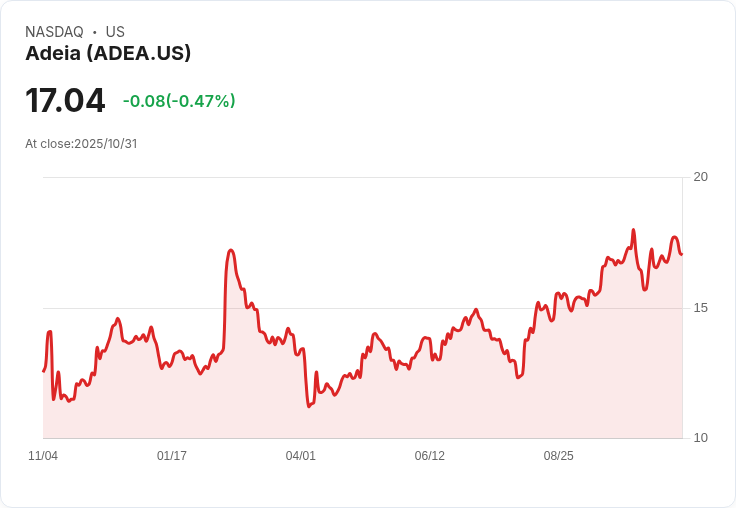Click the At close:2025/10/31 timestamp
The width and height of the screenshot is (736, 508).
[x=81, y=144]
